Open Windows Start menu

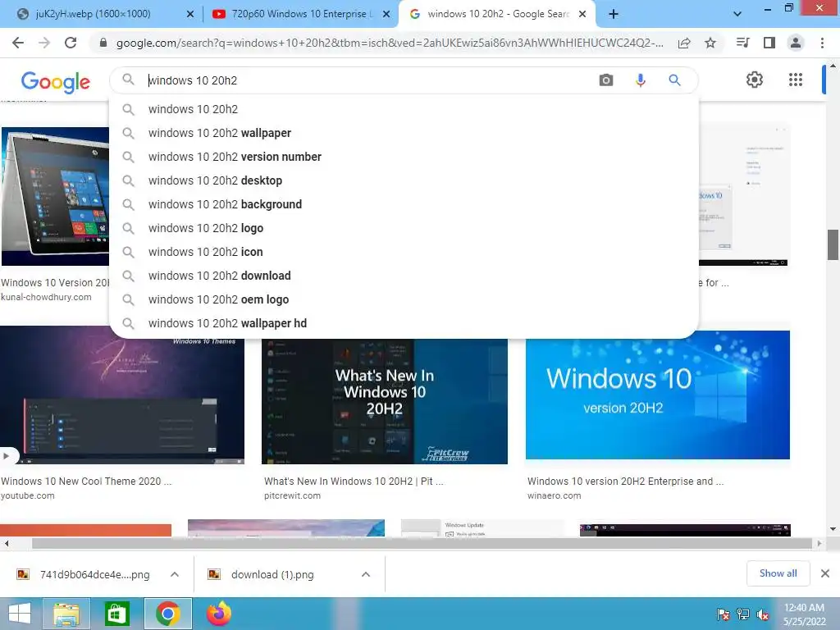20,614
